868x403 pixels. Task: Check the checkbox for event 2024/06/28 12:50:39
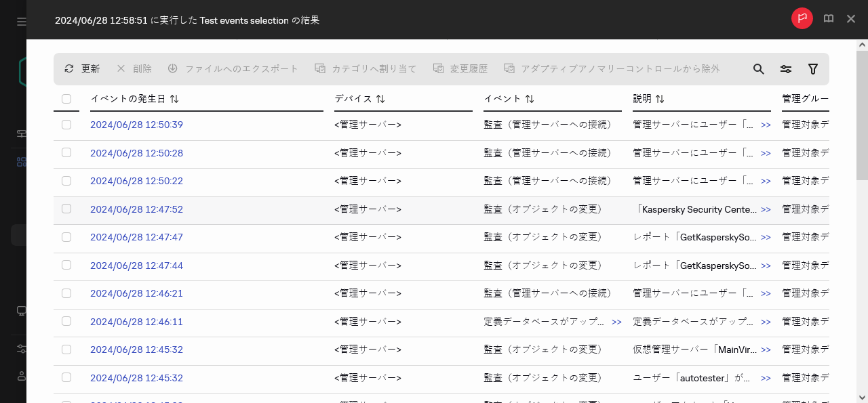(x=66, y=125)
